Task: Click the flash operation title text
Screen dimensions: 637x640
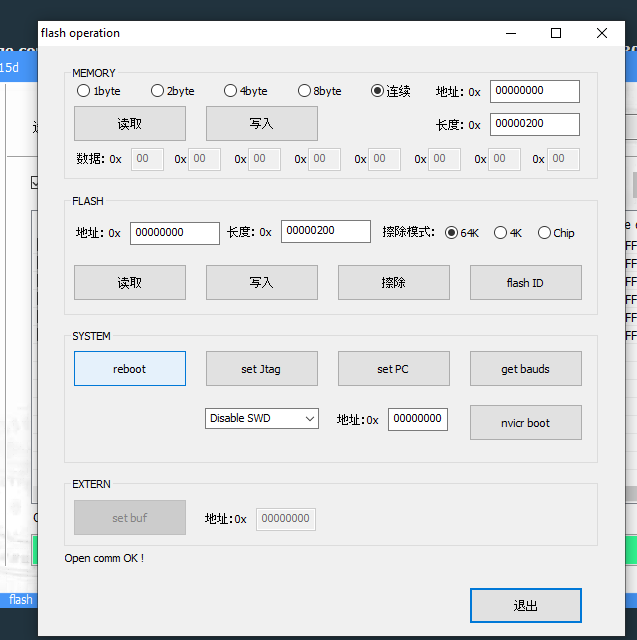Action: point(80,33)
